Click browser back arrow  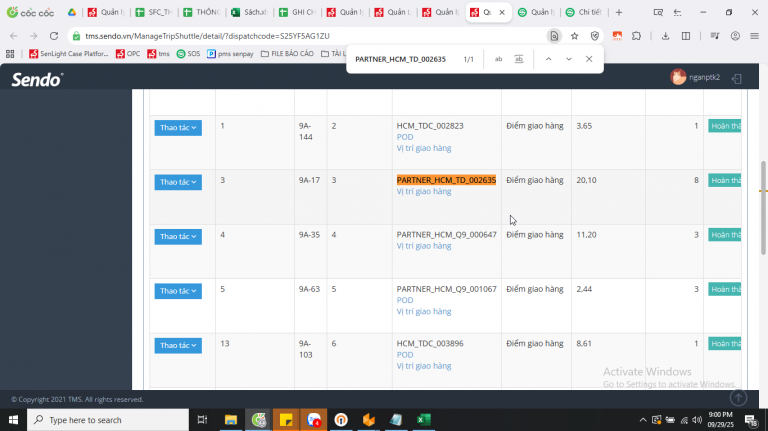pos(14,36)
